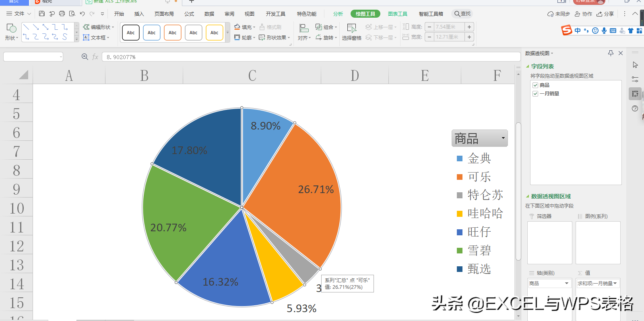Viewport: 644px width, 321px height.
Task: Click the undo arrow icon
Action: pos(82,14)
